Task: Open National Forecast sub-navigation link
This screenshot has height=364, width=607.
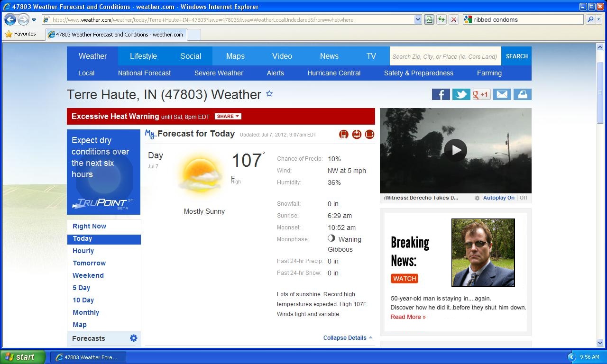Action: pos(144,73)
